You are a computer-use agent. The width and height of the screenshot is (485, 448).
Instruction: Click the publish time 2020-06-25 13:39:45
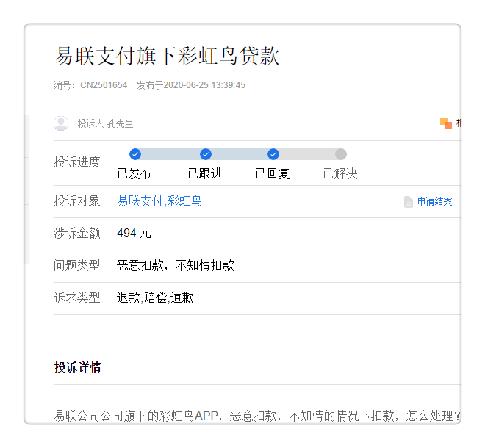click(x=204, y=85)
